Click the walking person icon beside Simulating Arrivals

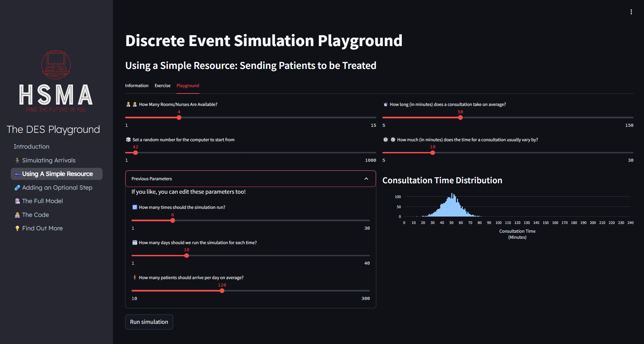tap(17, 160)
